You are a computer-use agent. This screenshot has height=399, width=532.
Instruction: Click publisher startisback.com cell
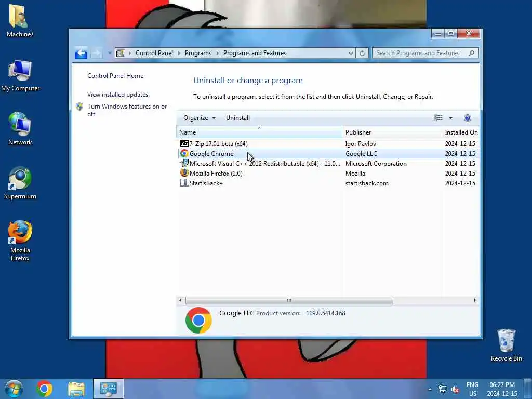coord(367,183)
